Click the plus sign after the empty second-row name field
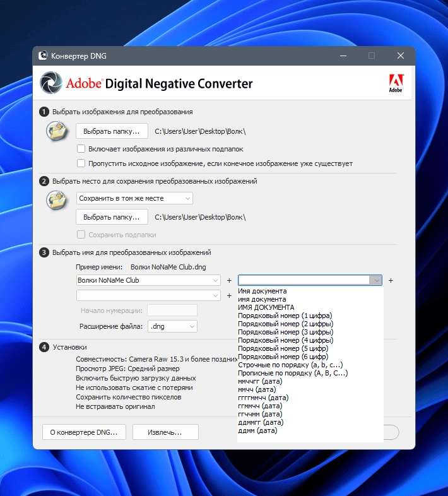Image resolution: width=448 pixels, height=496 pixels. tap(229, 296)
